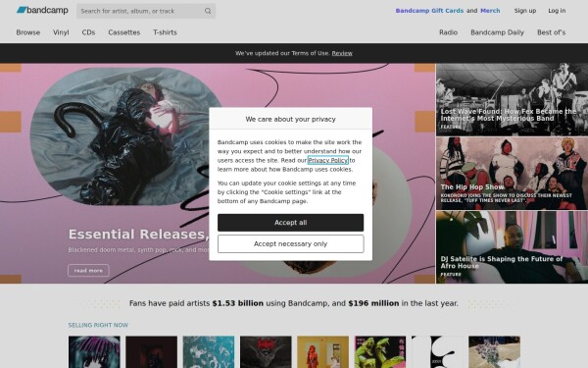
Task: Click the read more button
Action: tap(88, 271)
